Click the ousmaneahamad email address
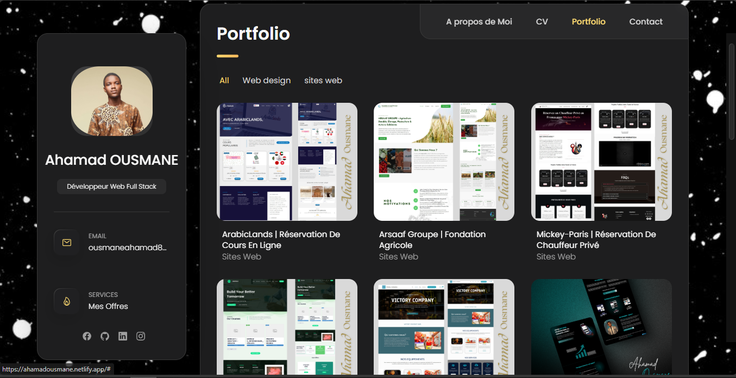 [x=128, y=247]
